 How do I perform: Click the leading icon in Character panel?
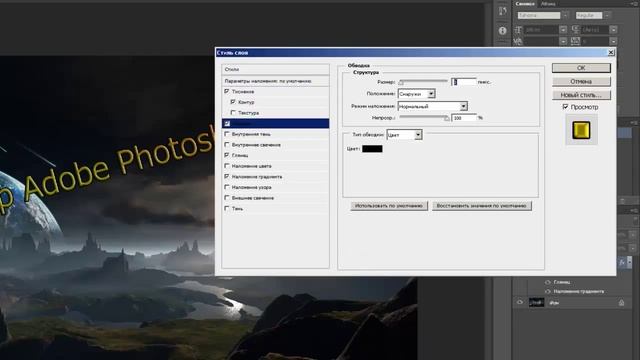576,30
